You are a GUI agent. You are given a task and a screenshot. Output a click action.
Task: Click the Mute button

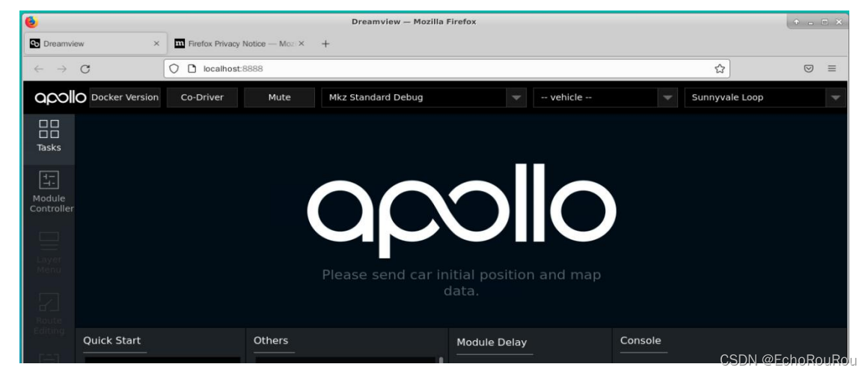(280, 97)
